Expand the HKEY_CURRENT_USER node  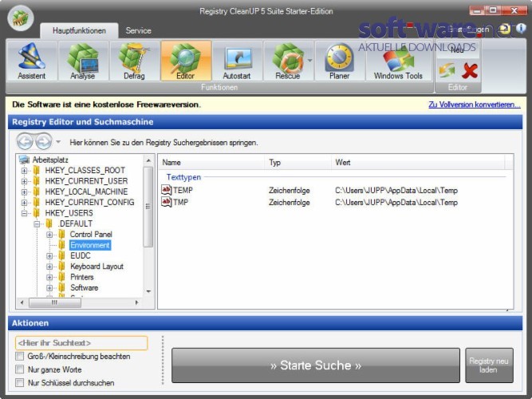click(x=24, y=181)
